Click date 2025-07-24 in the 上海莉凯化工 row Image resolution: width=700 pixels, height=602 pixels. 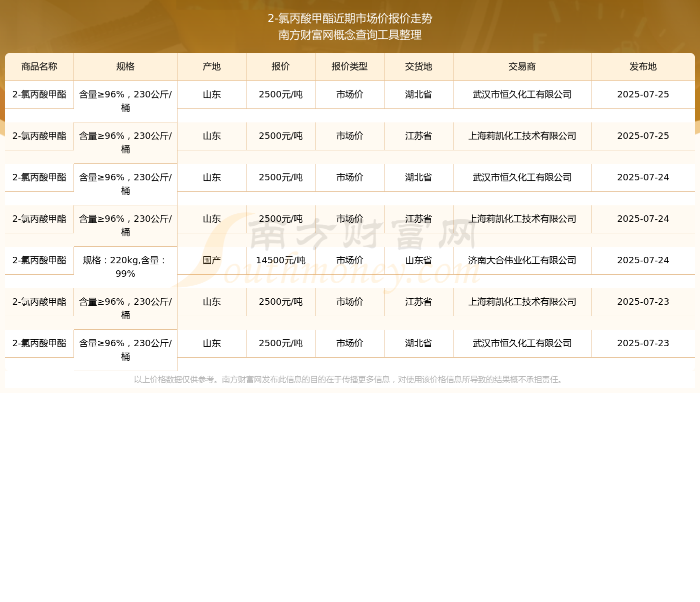643,219
